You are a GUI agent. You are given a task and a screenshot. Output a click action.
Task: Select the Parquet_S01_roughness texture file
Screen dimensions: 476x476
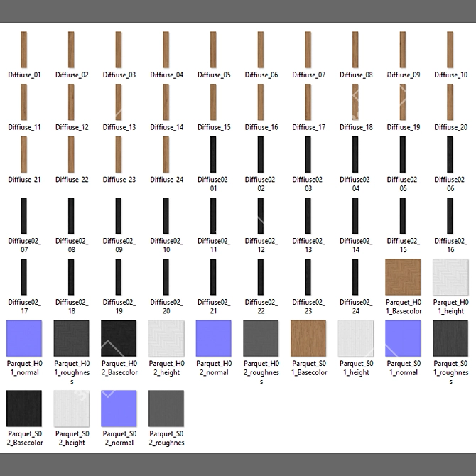coord(450,337)
